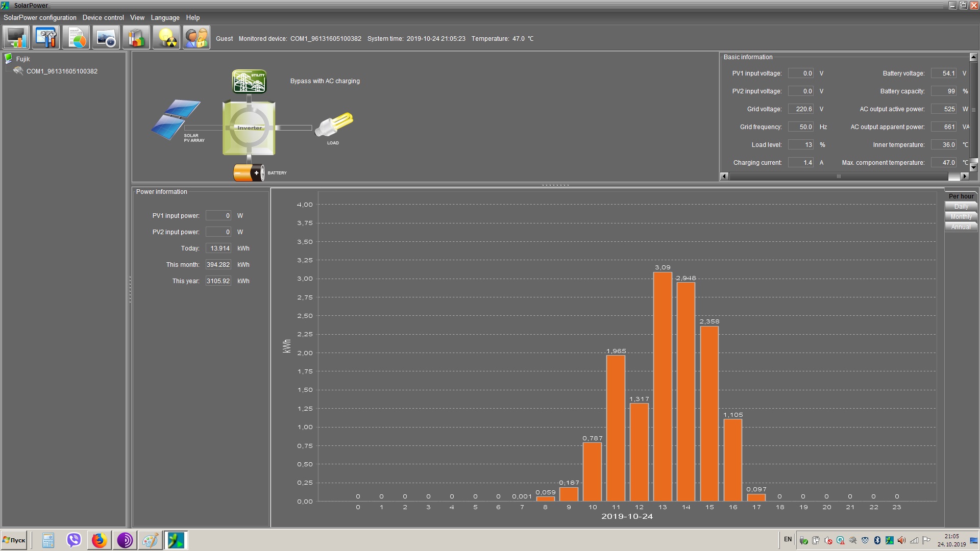Click the light bulb warning toolbar icon
The width and height of the screenshot is (980, 551).
166,38
